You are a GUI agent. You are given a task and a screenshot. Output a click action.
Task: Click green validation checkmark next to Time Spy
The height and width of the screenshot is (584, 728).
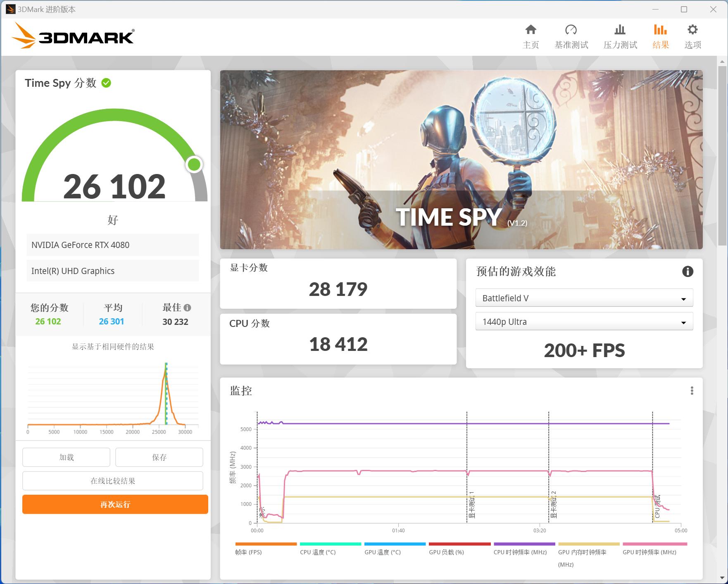[106, 83]
